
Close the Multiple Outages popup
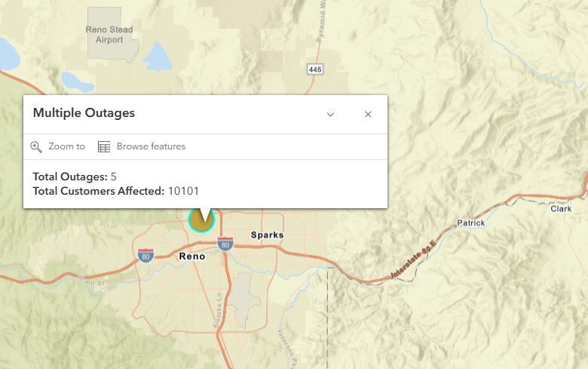coord(368,115)
